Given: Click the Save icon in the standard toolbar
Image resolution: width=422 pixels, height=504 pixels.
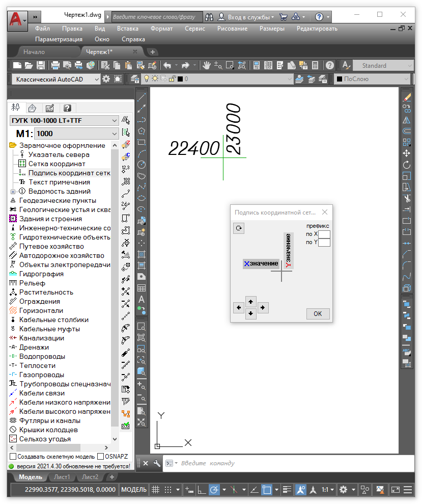Looking at the screenshot, I should [x=41, y=65].
